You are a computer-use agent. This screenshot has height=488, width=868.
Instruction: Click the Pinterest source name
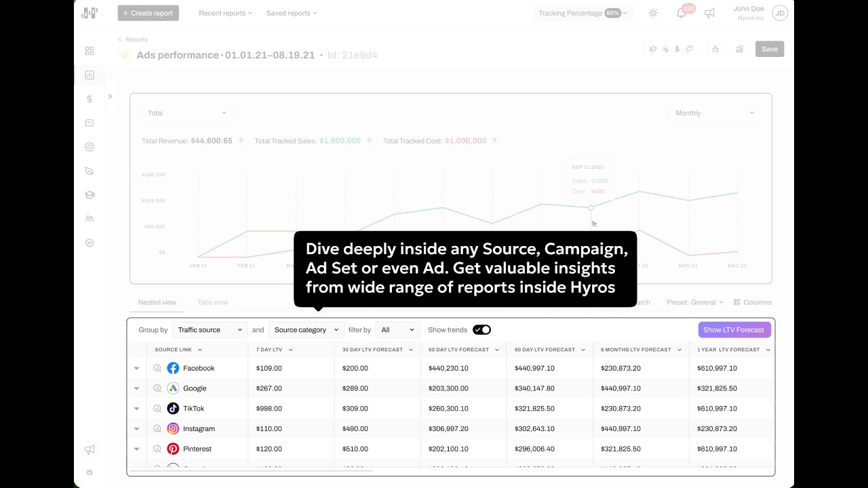point(197,449)
